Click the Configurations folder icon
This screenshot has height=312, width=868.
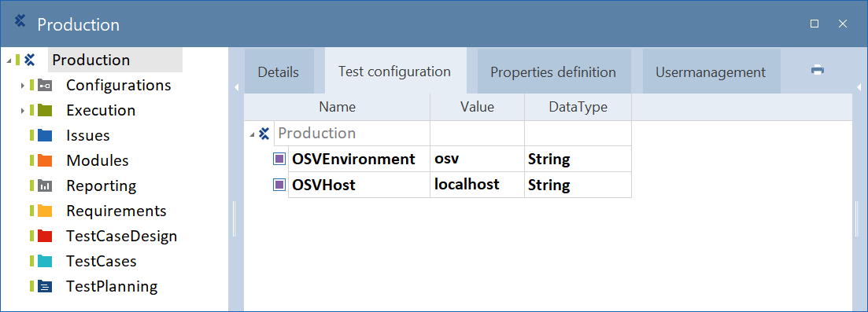[x=45, y=85]
